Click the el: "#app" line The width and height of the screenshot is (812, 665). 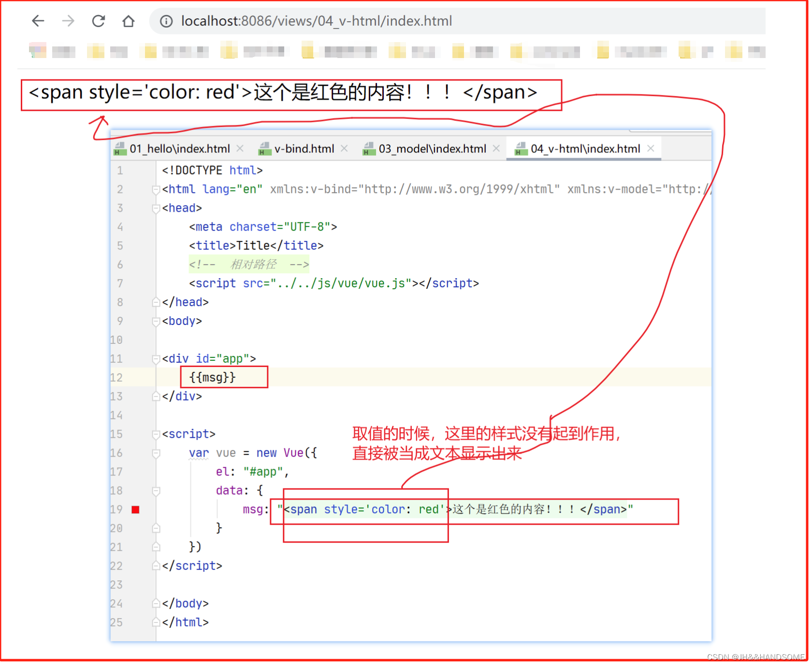point(252,472)
